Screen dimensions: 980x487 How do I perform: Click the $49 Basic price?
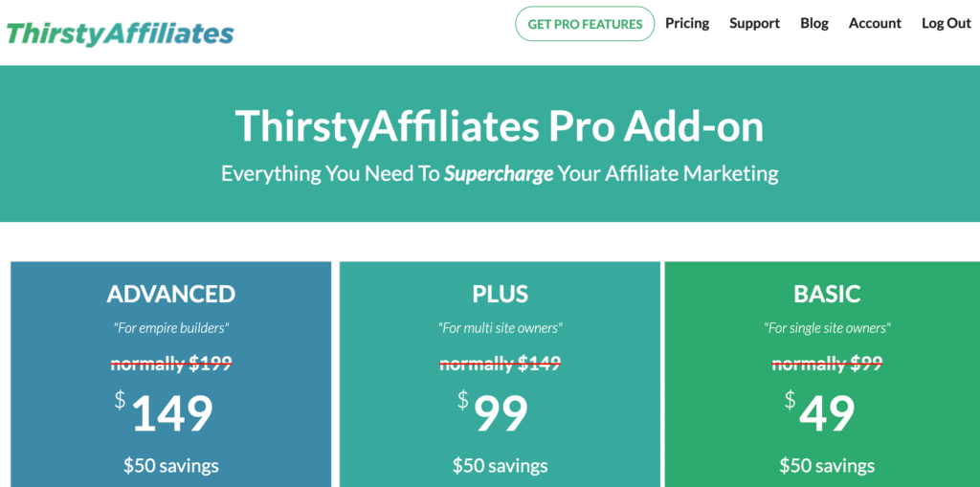(x=827, y=413)
